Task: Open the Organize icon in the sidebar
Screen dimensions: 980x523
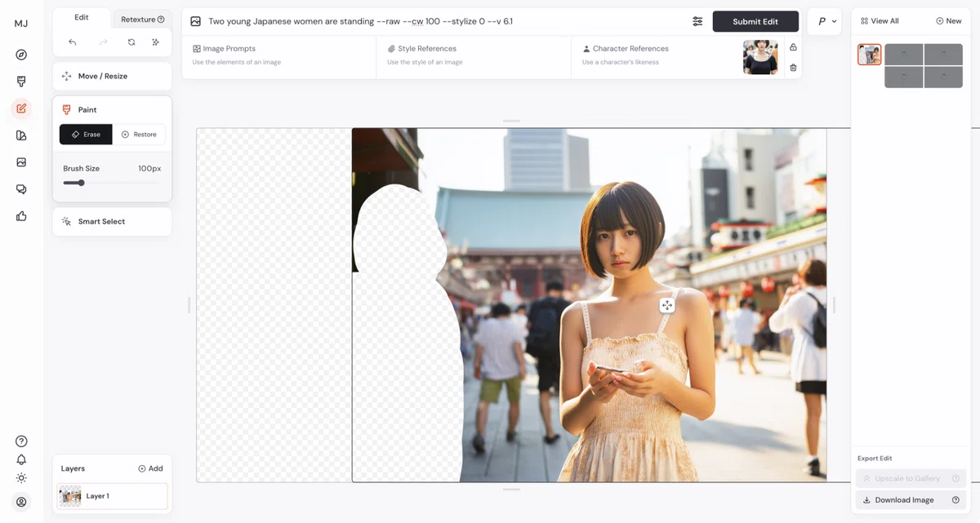Action: [x=21, y=135]
